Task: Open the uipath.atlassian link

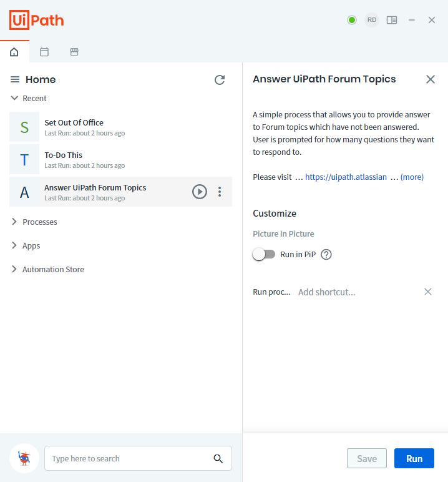Action: pyautogui.click(x=346, y=177)
